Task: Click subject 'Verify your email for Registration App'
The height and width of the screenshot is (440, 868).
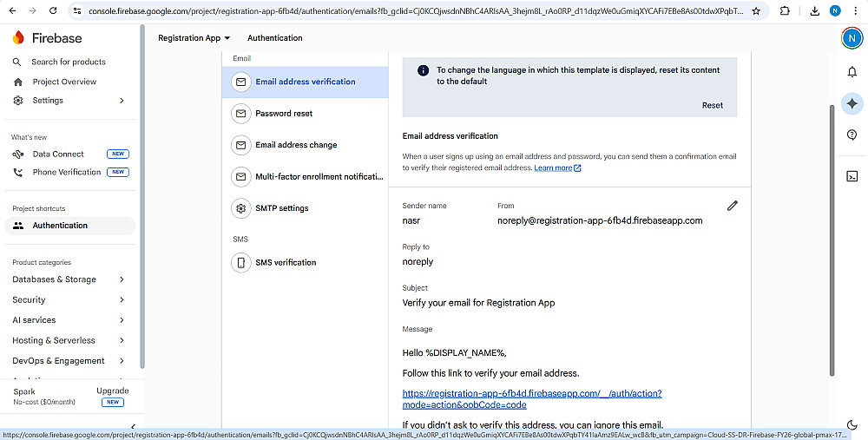Action: tap(478, 303)
